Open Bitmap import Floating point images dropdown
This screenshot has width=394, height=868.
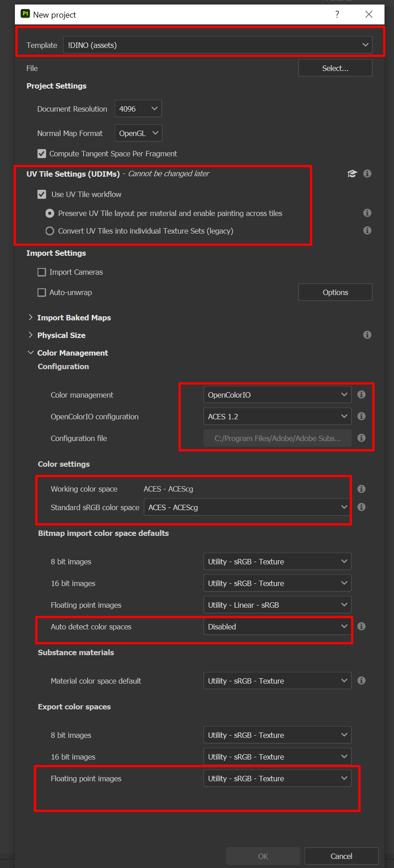(x=277, y=605)
